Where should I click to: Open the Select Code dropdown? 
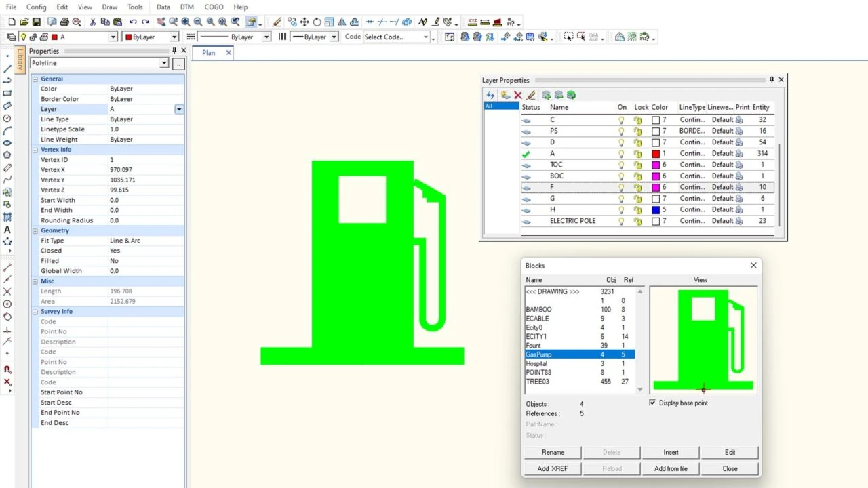tap(426, 37)
